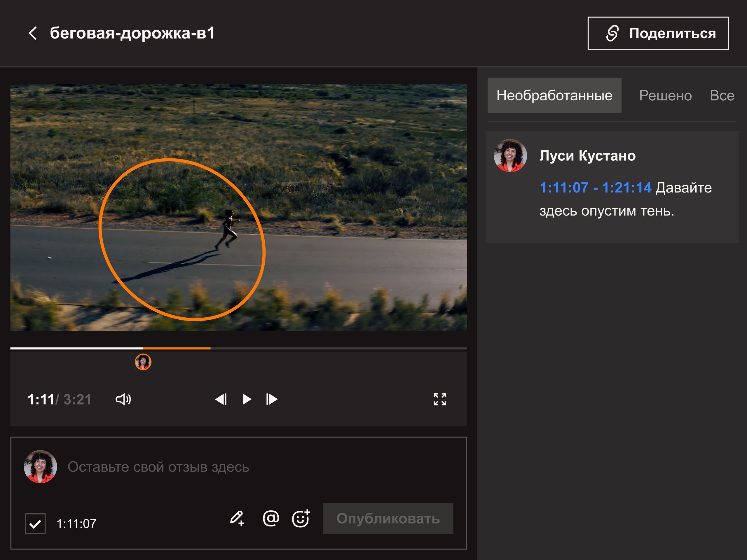This screenshot has height=560, width=747.
Task: Open the @ mention picker
Action: point(270,517)
